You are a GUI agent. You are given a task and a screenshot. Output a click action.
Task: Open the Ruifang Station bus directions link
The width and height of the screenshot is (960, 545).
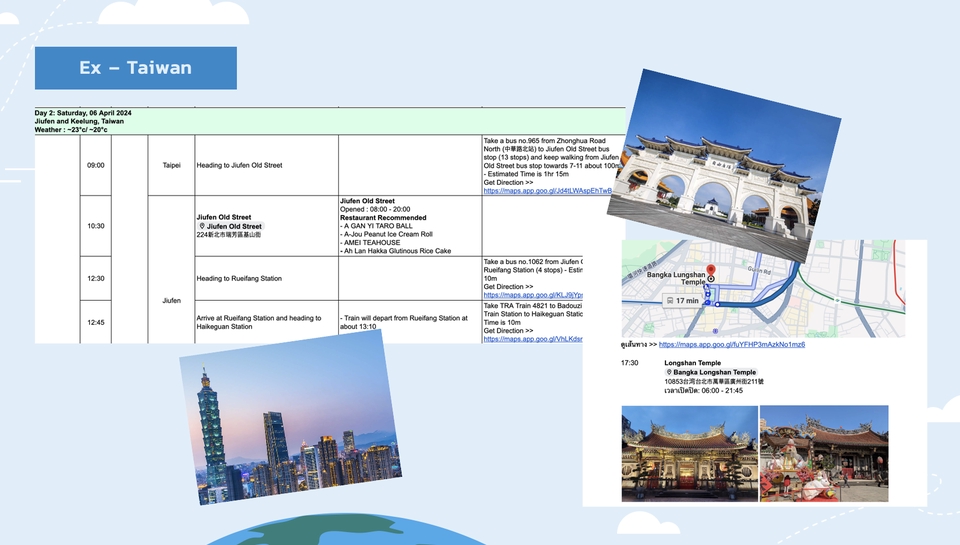point(533,295)
